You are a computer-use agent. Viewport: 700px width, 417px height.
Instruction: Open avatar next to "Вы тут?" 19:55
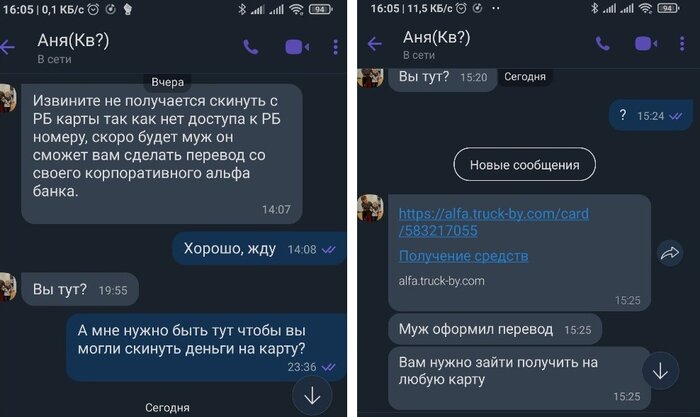pos(8,287)
